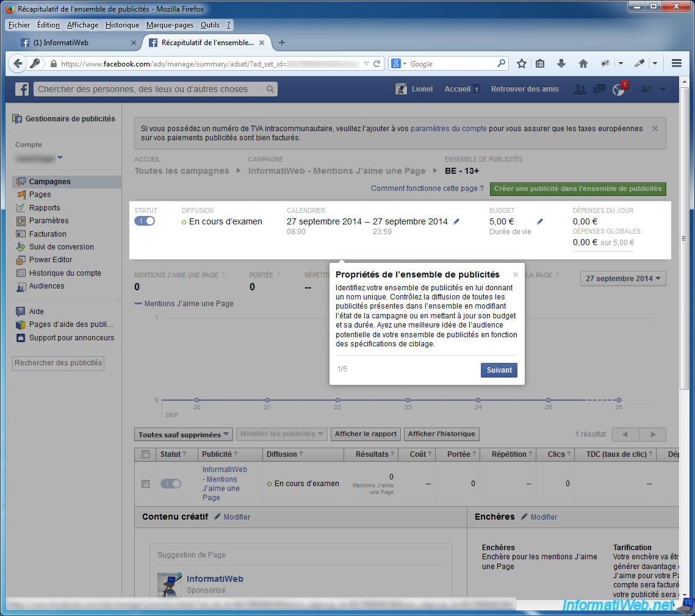Screen dimensions: 695x616
Task: Toggle the ad set Statut switch
Action: point(145,221)
